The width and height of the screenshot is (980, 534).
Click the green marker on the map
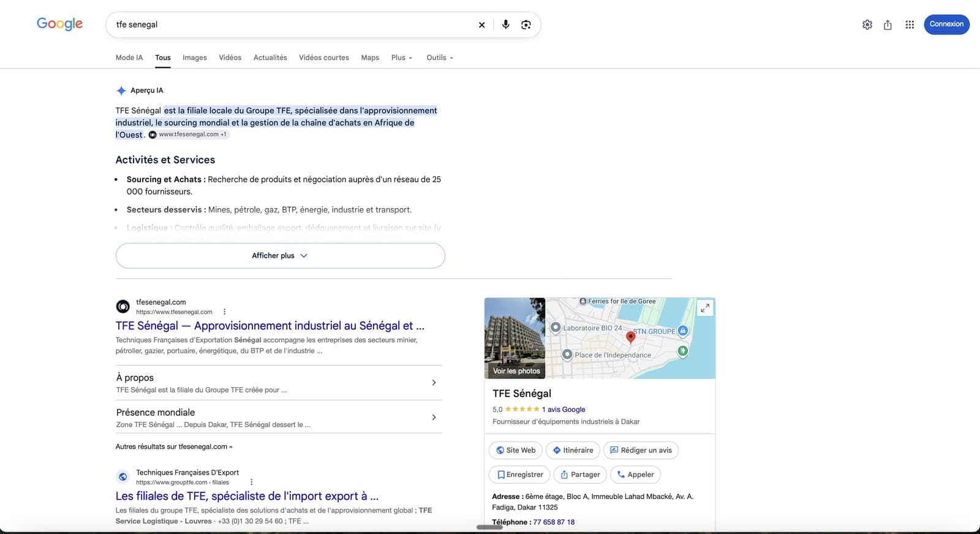(682, 351)
